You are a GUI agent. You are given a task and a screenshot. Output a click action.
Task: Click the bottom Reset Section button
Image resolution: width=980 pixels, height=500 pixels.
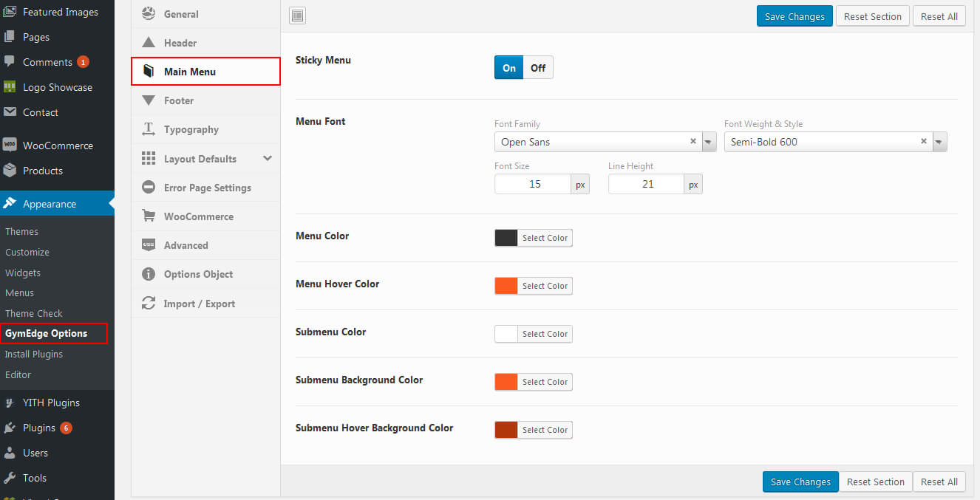(876, 482)
